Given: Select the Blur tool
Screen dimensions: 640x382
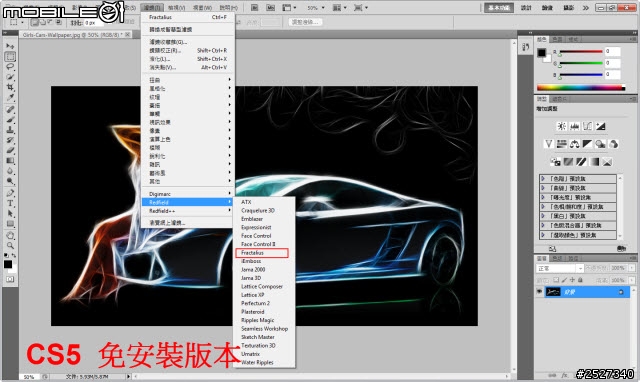Looking at the screenshot, I should pos(10,171).
